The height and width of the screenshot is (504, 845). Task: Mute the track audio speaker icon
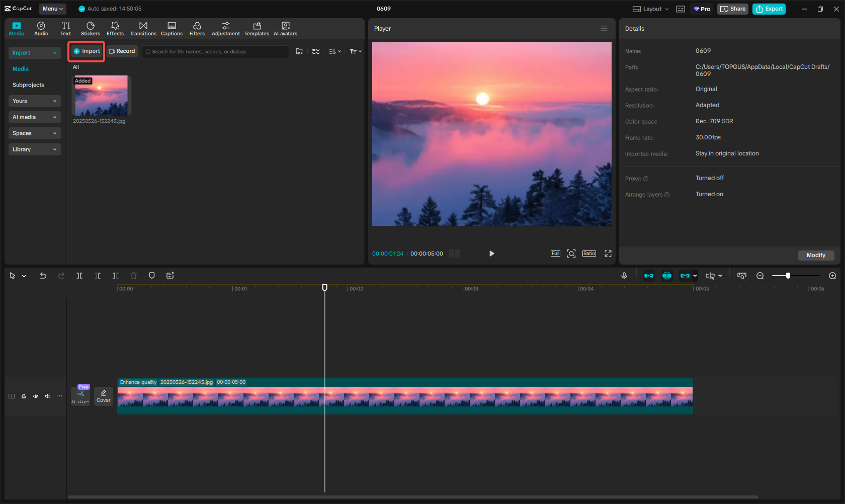48,396
